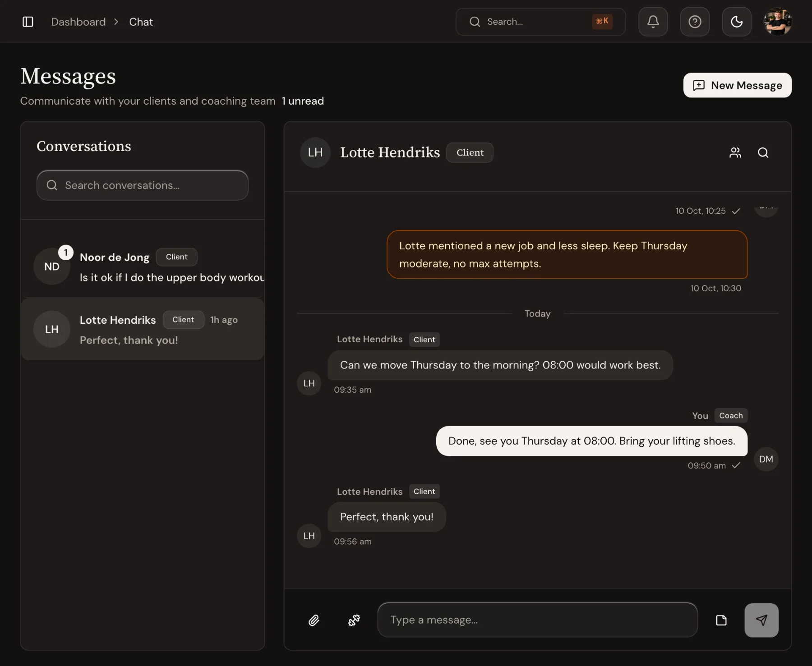Toggle dark mode moon icon
Image resolution: width=812 pixels, height=666 pixels.
tap(737, 22)
